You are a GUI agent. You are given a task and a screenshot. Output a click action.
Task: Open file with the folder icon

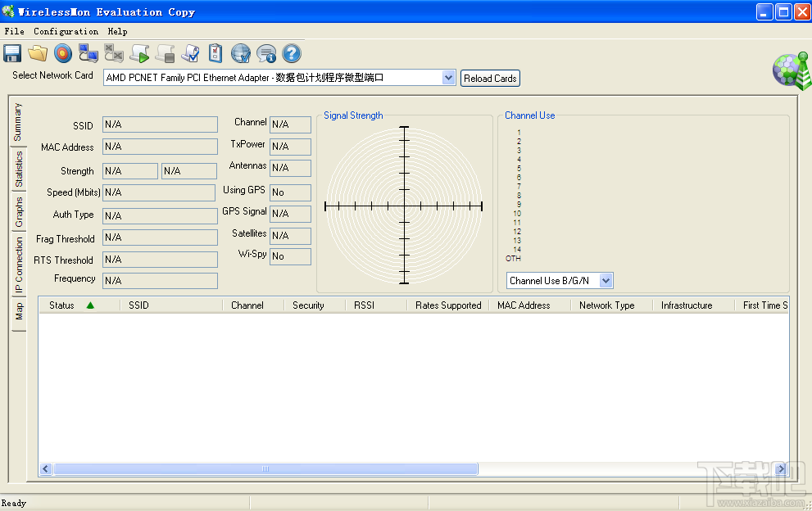coord(38,54)
